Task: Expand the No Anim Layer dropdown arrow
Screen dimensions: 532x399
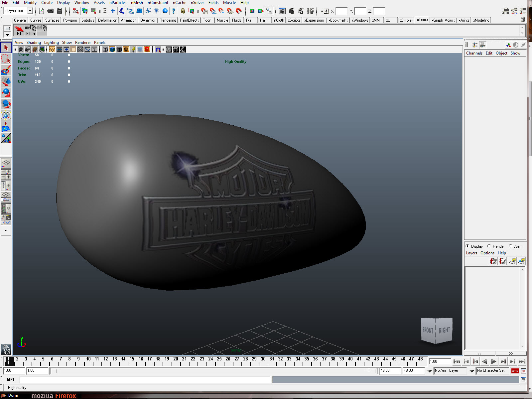Action: coord(429,371)
